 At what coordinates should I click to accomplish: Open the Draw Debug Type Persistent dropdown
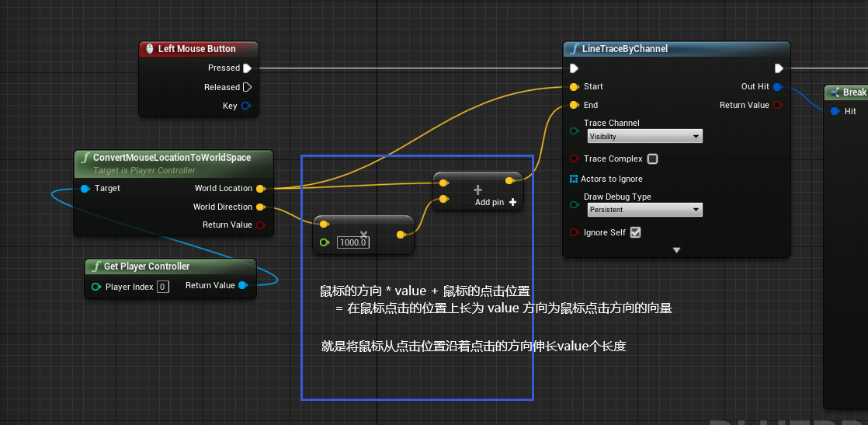(x=645, y=210)
